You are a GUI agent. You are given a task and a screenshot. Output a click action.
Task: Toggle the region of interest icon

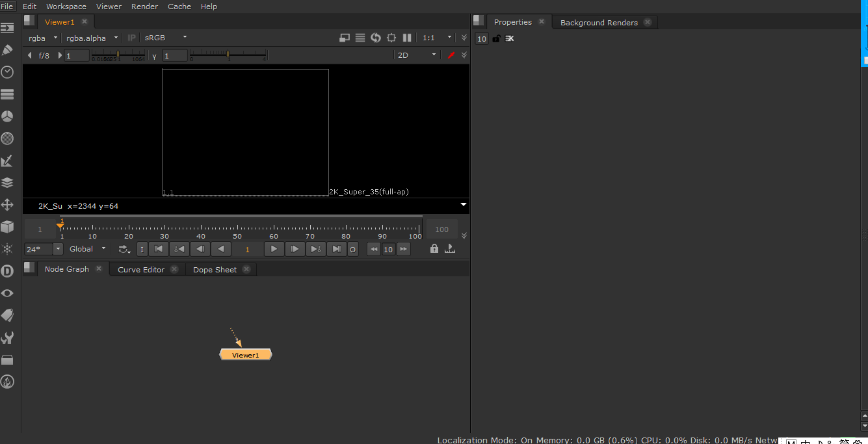tap(391, 38)
